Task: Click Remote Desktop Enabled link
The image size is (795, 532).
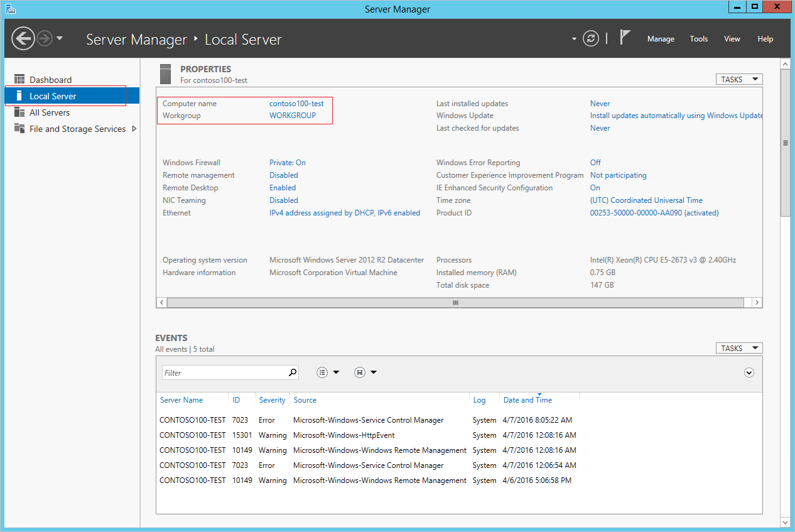Action: click(283, 188)
